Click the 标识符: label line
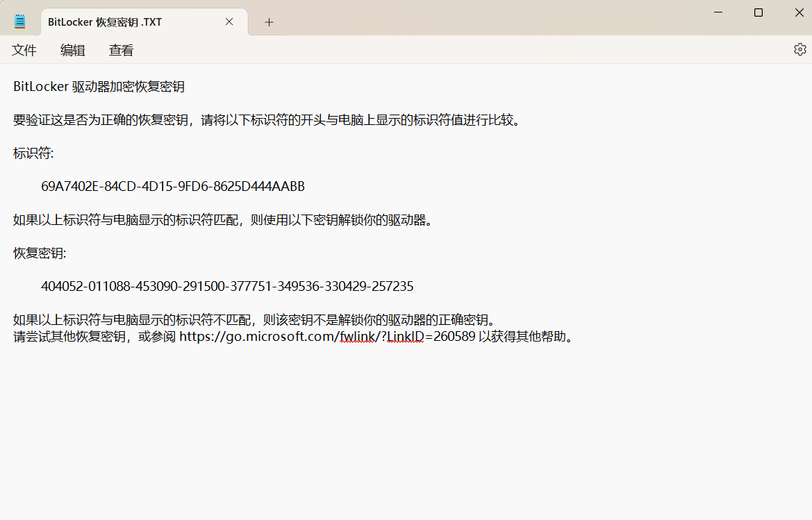Image resolution: width=812 pixels, height=520 pixels. (x=33, y=153)
